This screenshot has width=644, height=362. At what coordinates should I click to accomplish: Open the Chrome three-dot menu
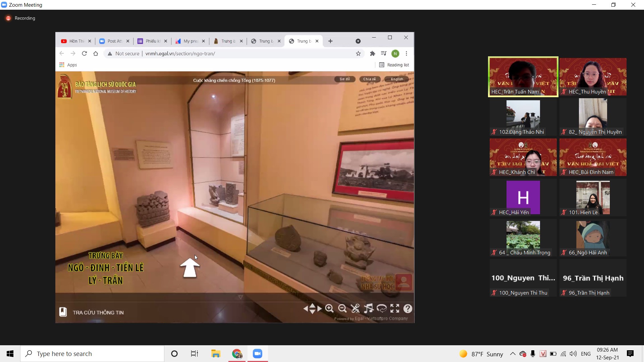[407, 54]
